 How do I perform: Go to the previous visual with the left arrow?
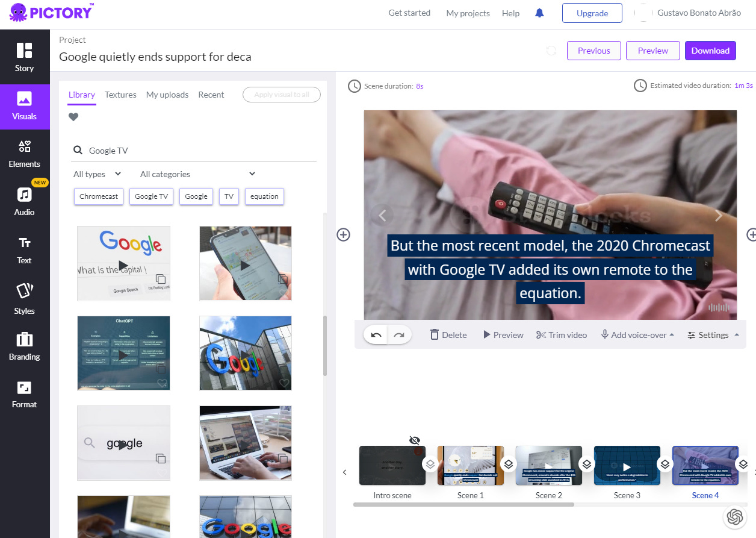[x=382, y=215]
